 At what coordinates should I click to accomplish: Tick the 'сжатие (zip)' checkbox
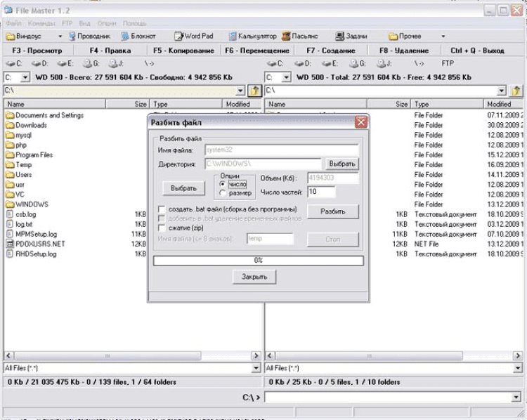tap(162, 228)
